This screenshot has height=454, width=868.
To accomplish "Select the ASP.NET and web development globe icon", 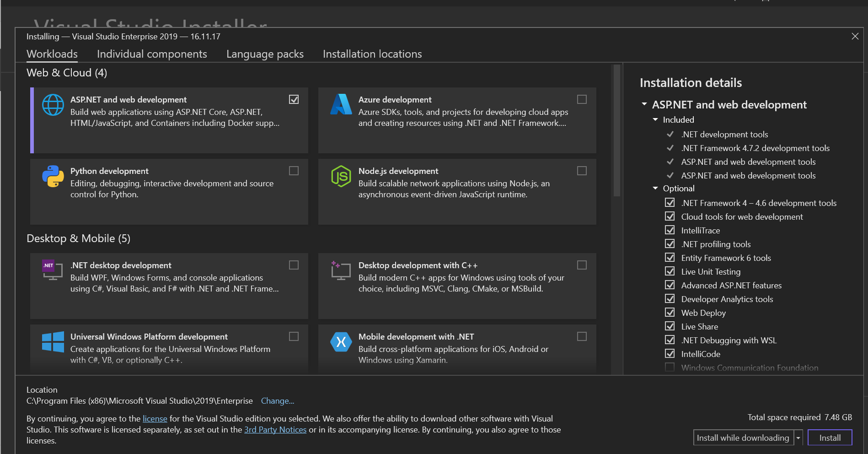I will (x=53, y=104).
